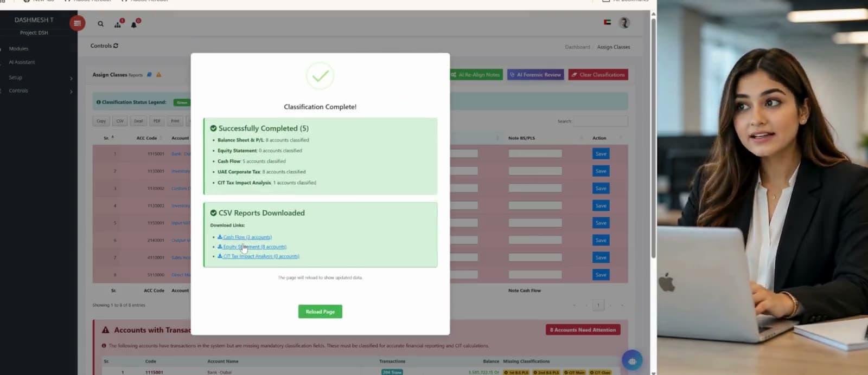Click the Clear Classifications button
Image resolution: width=868 pixels, height=375 pixels.
pyautogui.click(x=598, y=75)
